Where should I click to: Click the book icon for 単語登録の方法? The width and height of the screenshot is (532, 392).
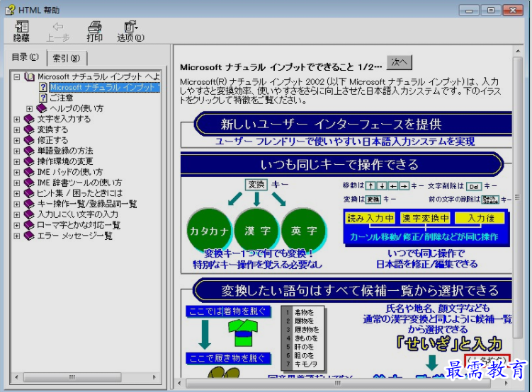coord(29,151)
